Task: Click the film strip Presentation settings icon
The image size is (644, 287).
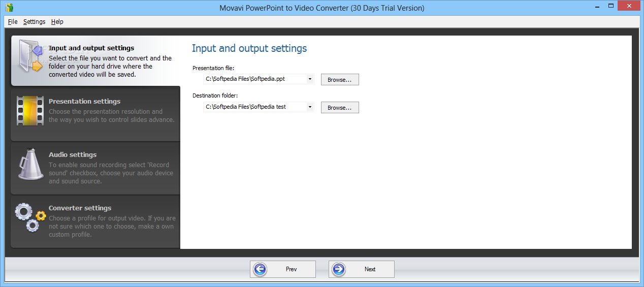Action: (30, 110)
